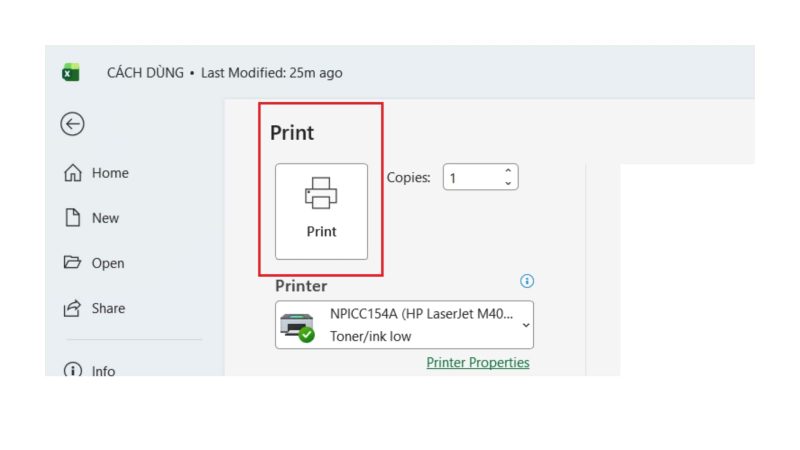Choose the Share label in the sidebar
This screenshot has height=450, width=800.
tap(108, 308)
